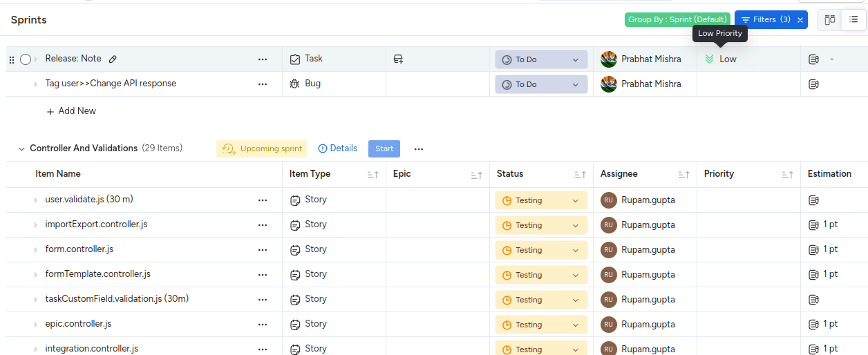Switch to board view icon

point(829,20)
